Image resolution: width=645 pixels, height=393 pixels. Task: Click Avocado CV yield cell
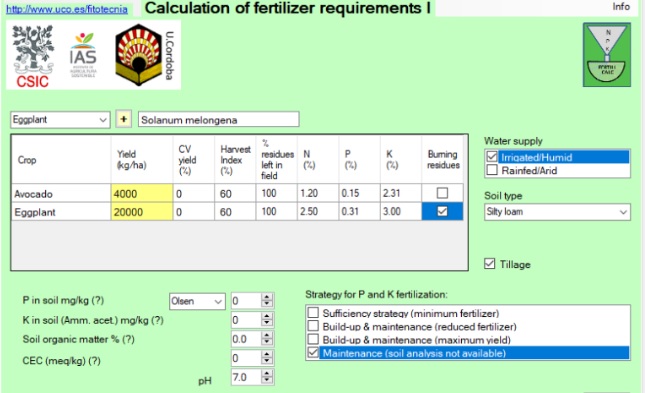(x=194, y=193)
